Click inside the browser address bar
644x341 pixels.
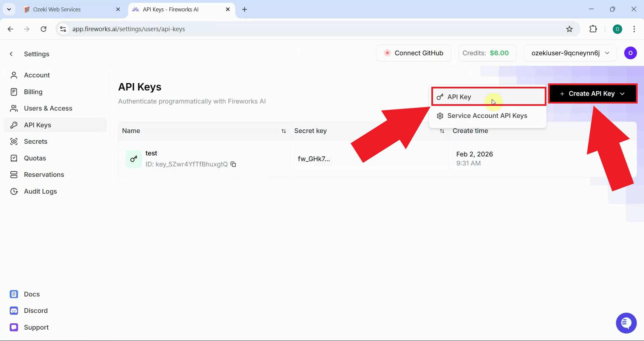click(x=201, y=29)
